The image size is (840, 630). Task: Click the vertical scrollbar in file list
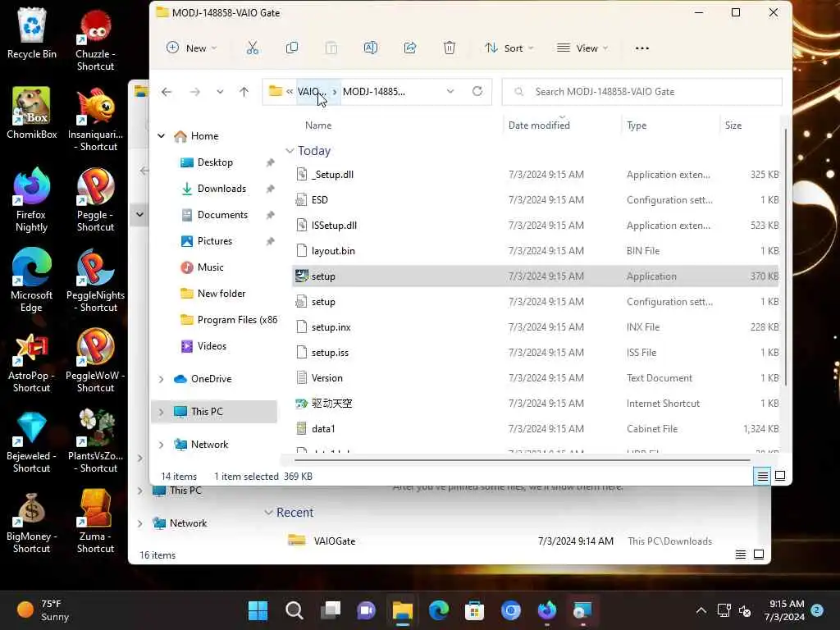(x=785, y=257)
